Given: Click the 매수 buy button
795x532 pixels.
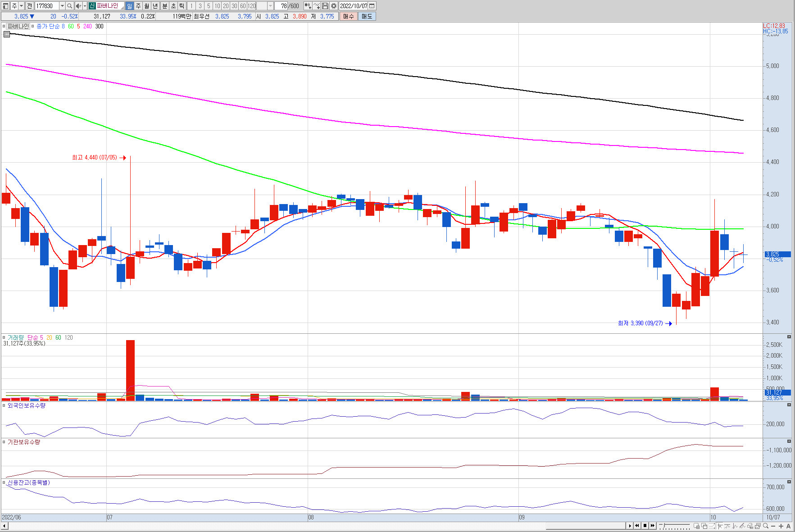Looking at the screenshot, I should point(349,16).
